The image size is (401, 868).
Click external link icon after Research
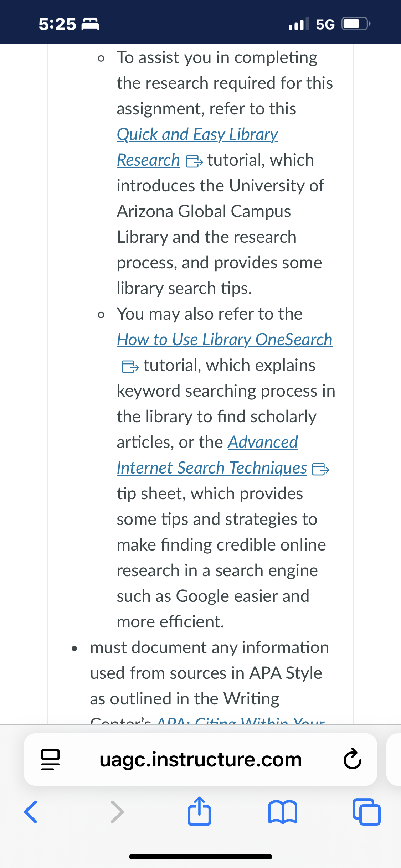pos(195,161)
